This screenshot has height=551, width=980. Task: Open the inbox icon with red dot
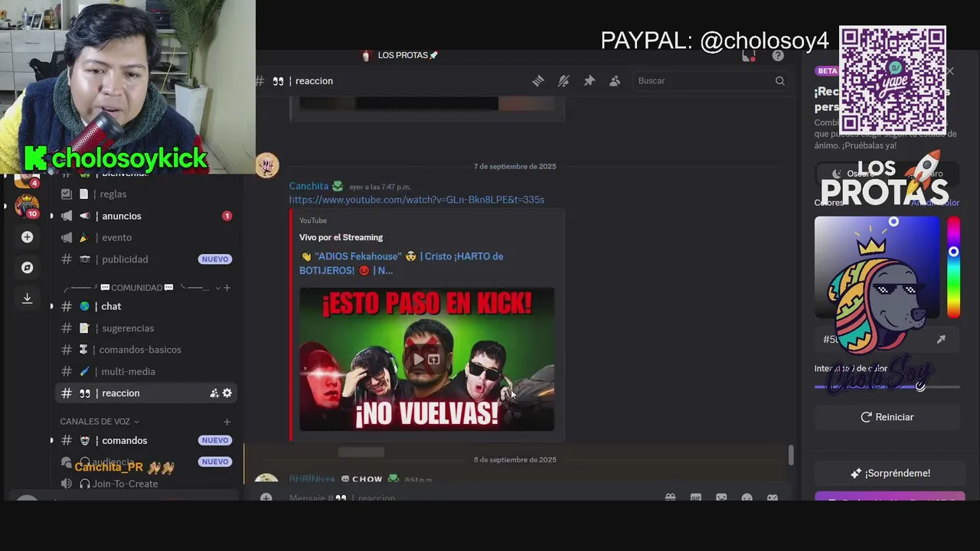750,56
